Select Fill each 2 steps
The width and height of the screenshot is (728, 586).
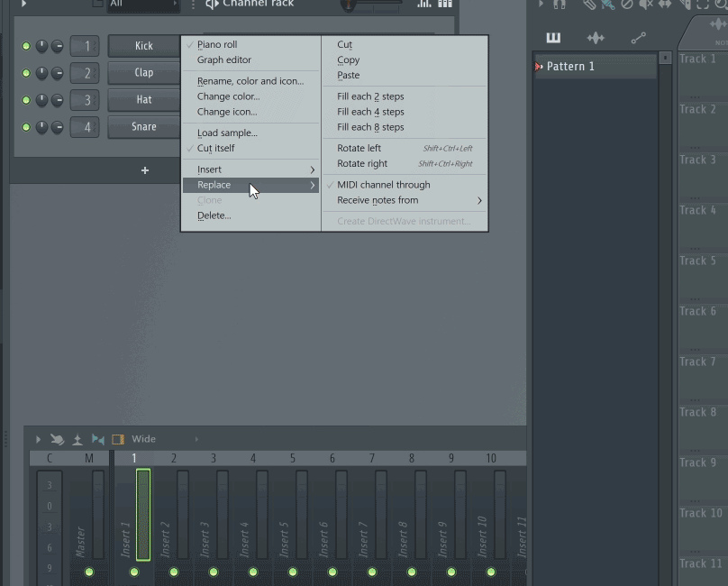pos(405,96)
